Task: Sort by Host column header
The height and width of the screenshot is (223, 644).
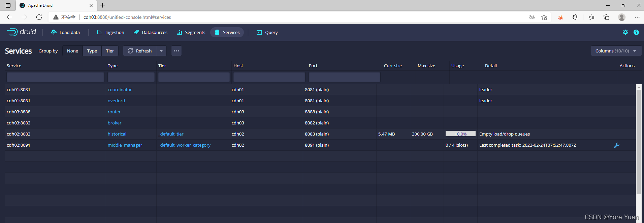Action: [x=238, y=66]
